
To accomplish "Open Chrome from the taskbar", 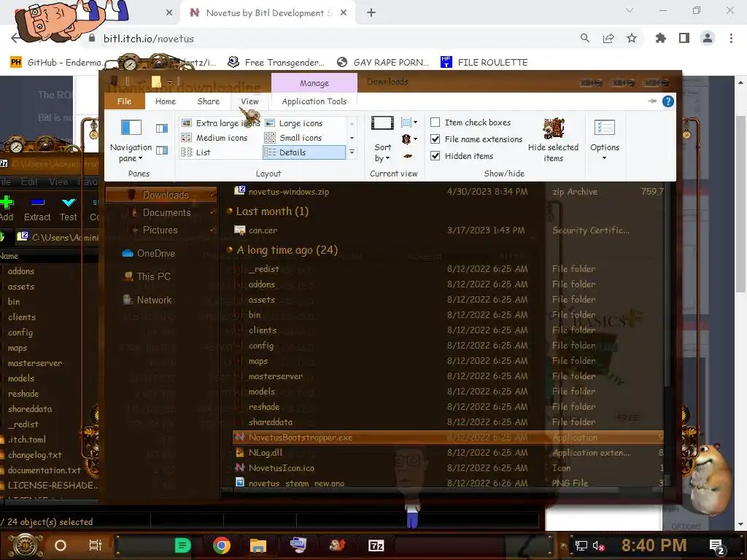I will click(222, 545).
